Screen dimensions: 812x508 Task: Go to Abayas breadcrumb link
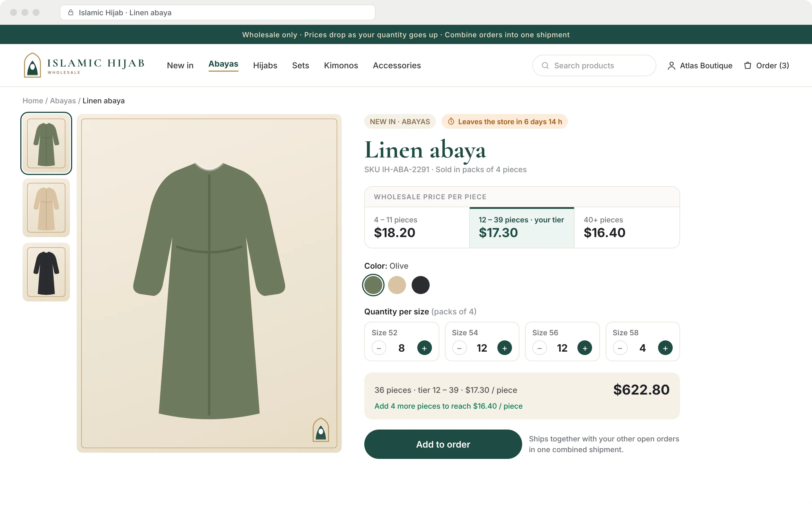click(x=63, y=101)
